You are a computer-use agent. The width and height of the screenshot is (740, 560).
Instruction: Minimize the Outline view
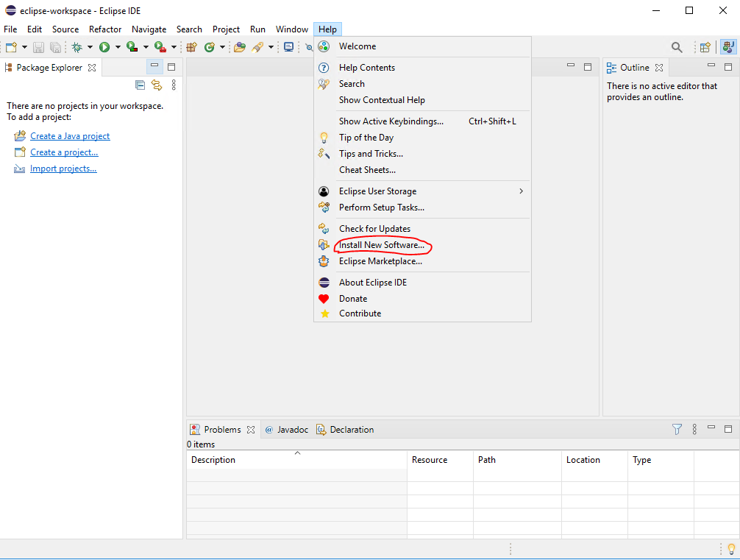pyautogui.click(x=711, y=66)
